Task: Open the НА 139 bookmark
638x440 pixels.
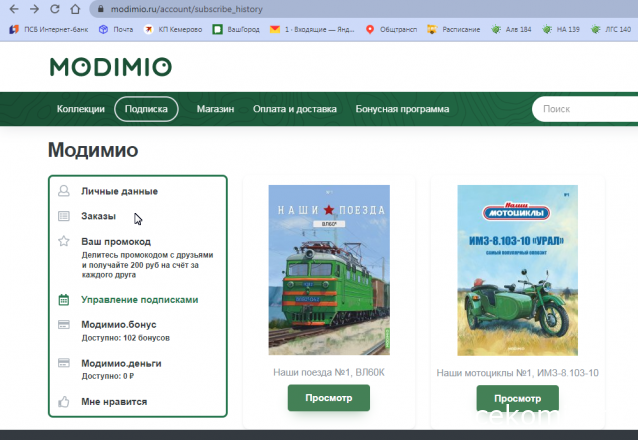Action: (561, 29)
